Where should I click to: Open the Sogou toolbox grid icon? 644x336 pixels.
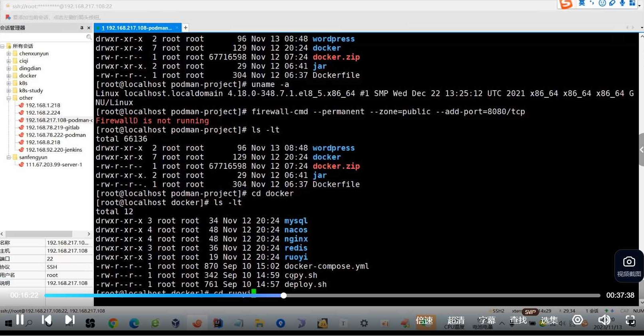pyautogui.click(x=632, y=3)
